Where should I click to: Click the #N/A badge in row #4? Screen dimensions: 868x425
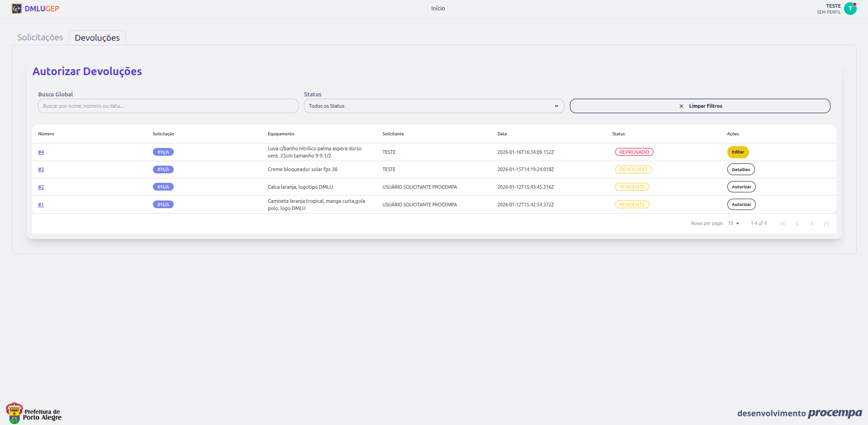[163, 152]
